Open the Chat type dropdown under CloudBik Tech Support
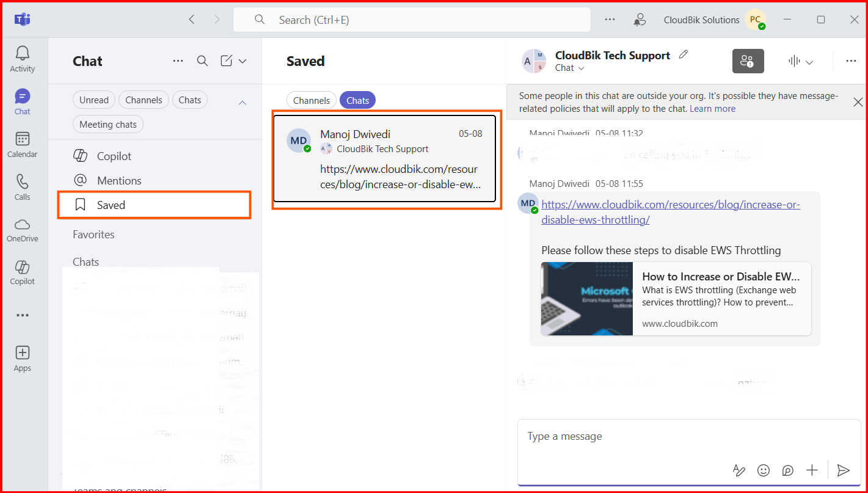 [x=568, y=68]
